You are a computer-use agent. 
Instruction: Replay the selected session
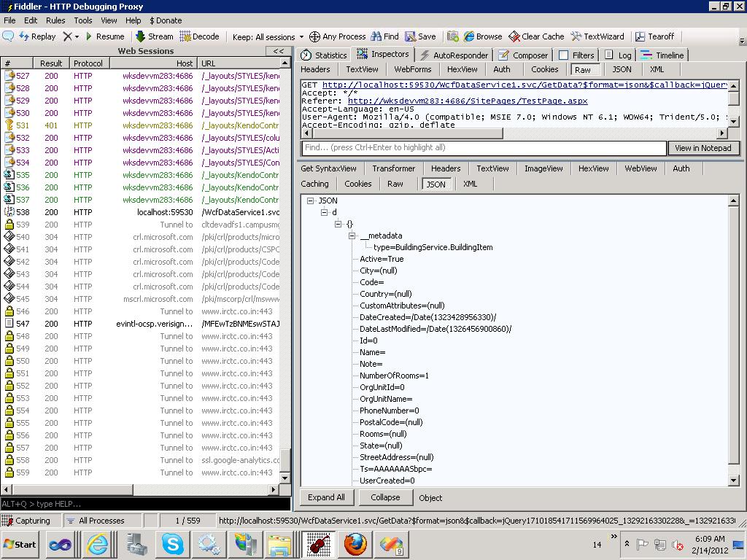point(38,36)
